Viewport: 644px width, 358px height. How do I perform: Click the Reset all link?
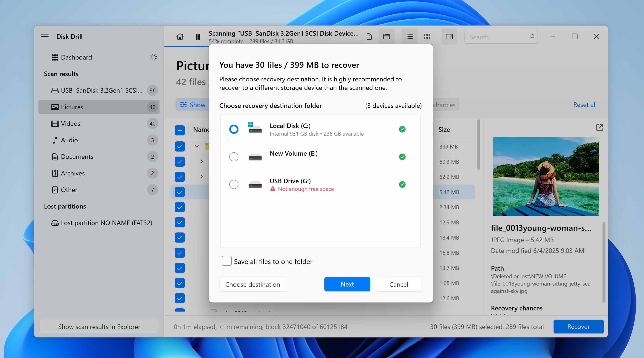point(585,105)
